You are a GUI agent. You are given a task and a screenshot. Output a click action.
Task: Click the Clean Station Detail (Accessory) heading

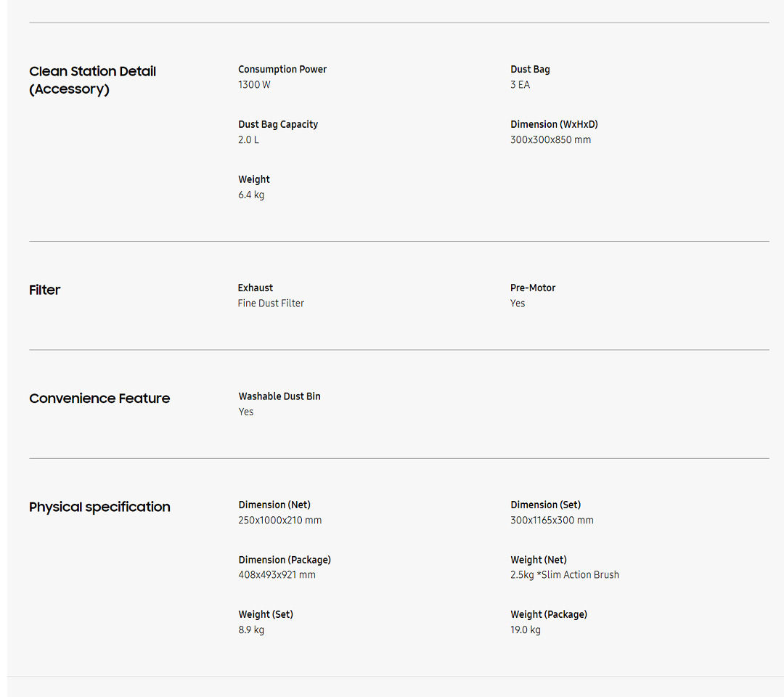pos(92,80)
